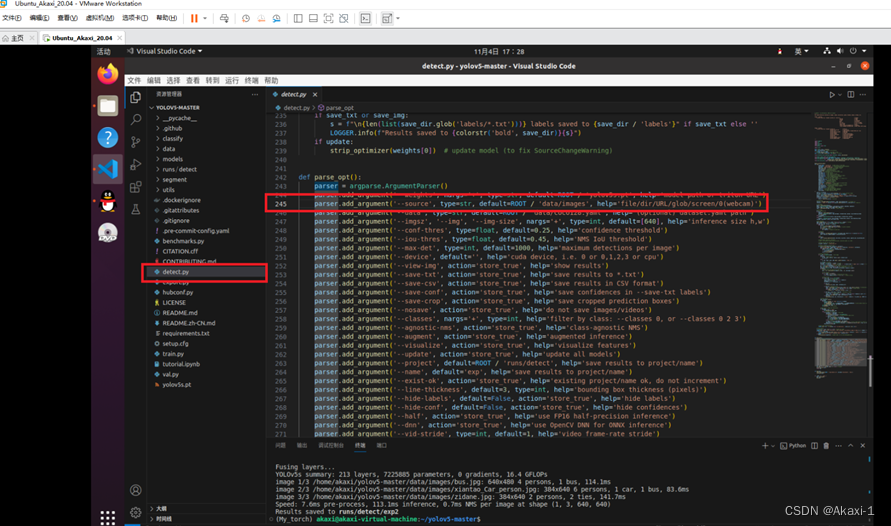This screenshot has width=891, height=526.
Task: Open the VS Code 终端 (Terminal) menu
Action: tap(252, 81)
